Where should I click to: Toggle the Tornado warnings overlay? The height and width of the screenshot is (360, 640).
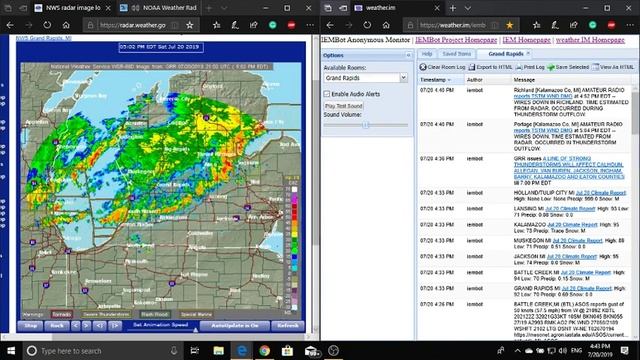[62, 314]
